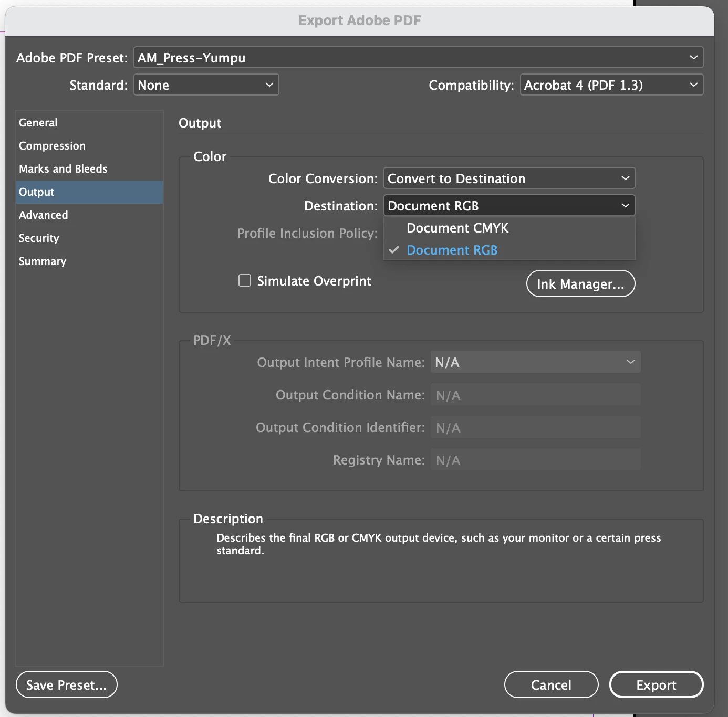This screenshot has height=717, width=728.
Task: Select the Output section in sidebar
Action: point(89,192)
